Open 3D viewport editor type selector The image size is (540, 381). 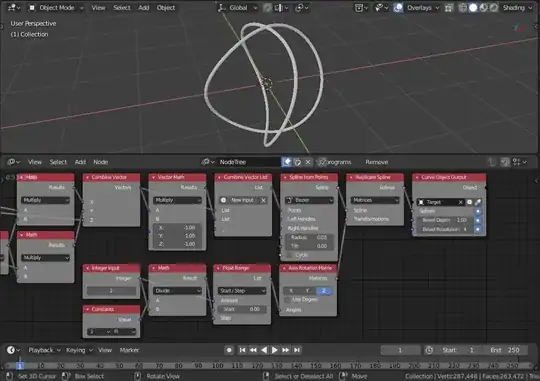[14, 8]
